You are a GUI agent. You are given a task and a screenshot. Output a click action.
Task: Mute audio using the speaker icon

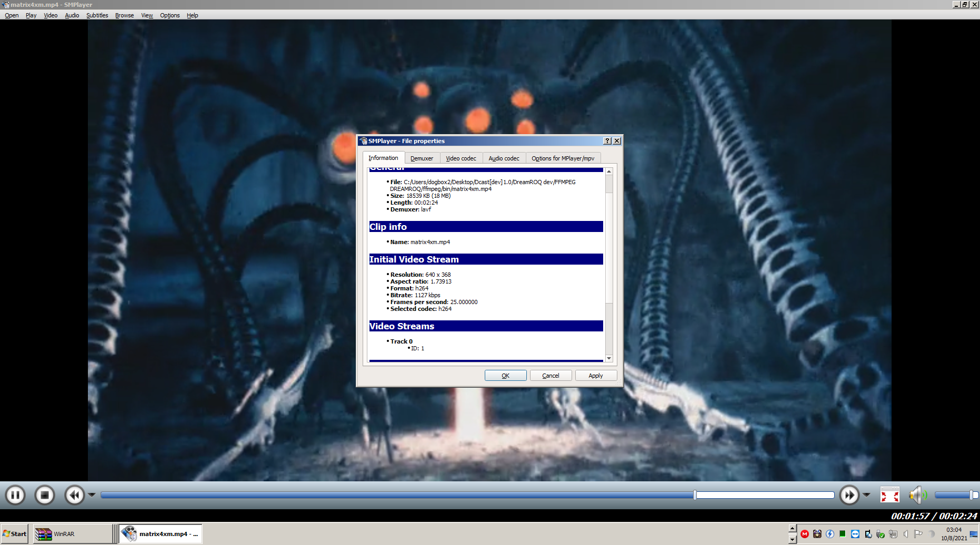(918, 495)
